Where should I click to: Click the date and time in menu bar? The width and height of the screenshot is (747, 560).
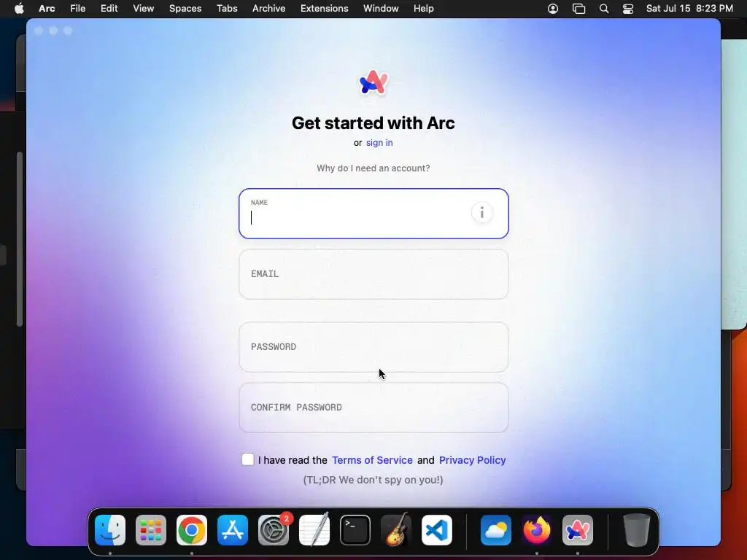coord(689,9)
